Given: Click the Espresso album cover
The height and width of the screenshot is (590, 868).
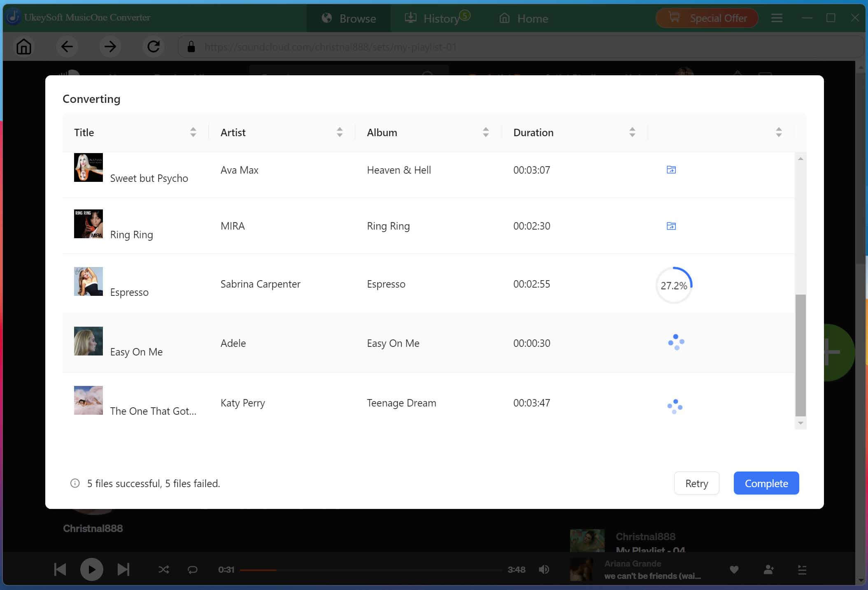Looking at the screenshot, I should [88, 281].
